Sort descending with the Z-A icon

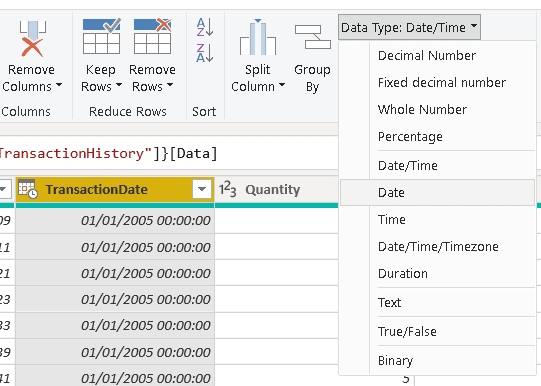point(205,53)
